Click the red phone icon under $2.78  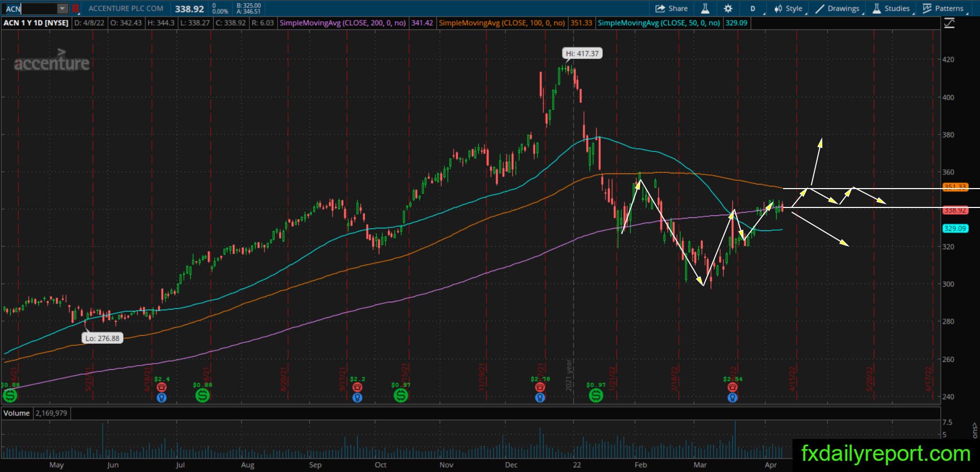(x=540, y=387)
